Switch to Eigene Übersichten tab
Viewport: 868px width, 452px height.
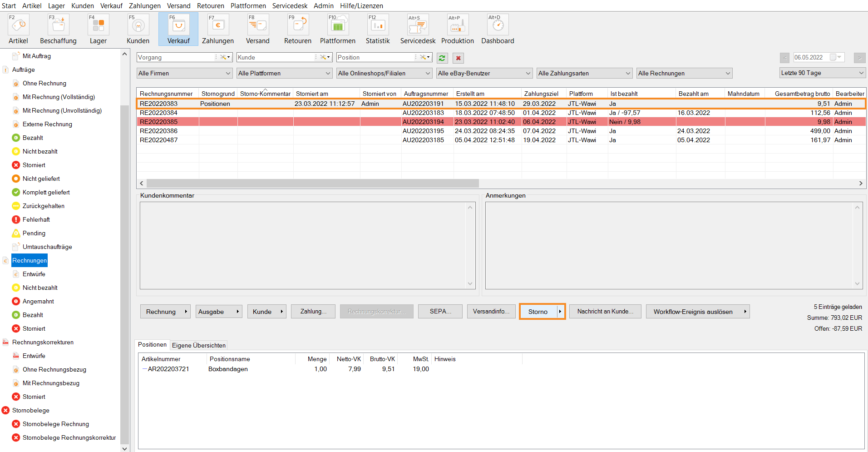click(x=198, y=345)
